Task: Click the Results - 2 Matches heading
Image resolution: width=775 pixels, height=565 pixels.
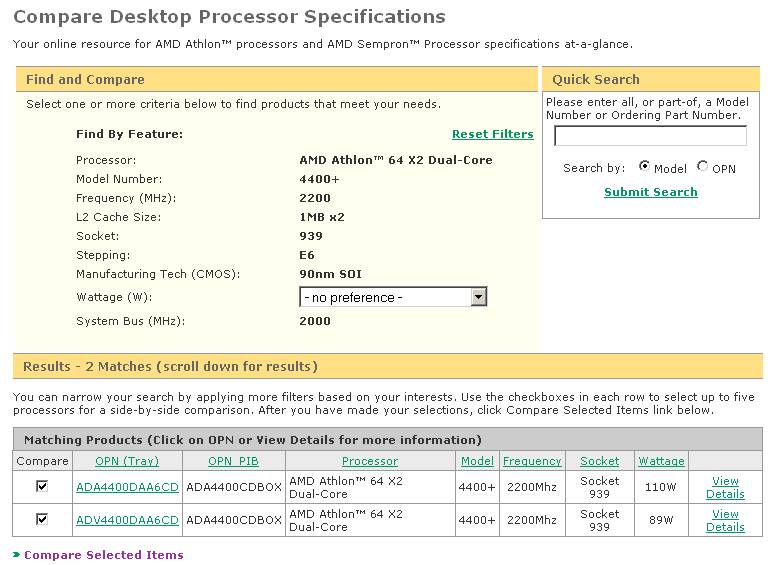Action: (x=170, y=366)
